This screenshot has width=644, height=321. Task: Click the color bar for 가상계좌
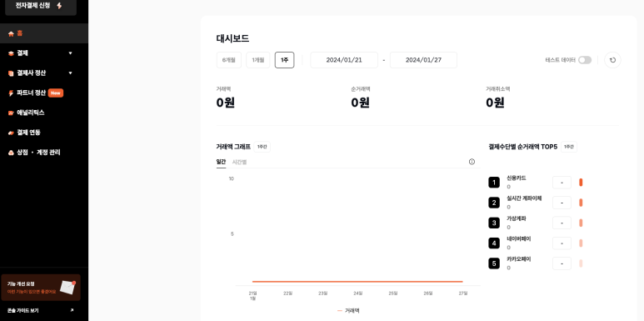[x=581, y=223]
